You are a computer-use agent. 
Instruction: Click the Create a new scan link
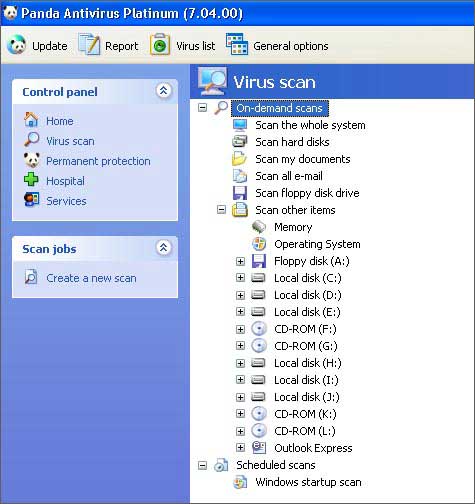[x=91, y=278]
